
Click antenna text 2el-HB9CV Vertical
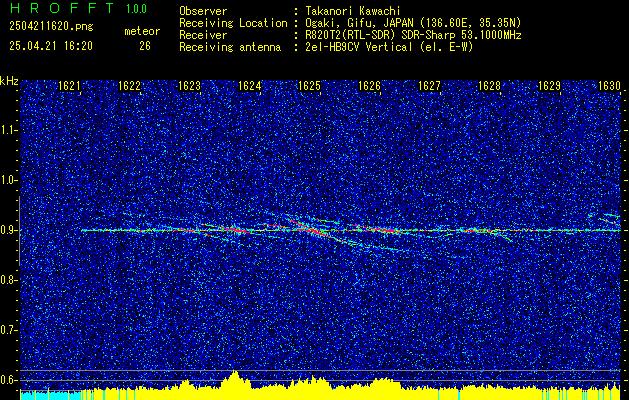click(x=359, y=47)
